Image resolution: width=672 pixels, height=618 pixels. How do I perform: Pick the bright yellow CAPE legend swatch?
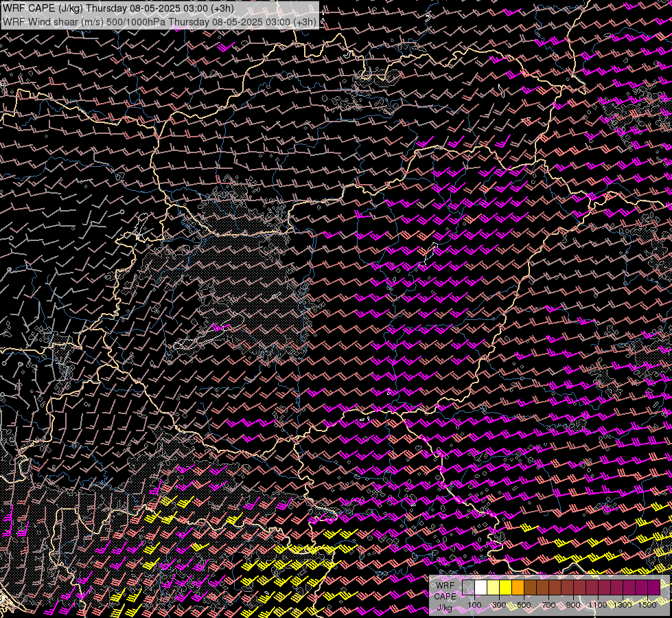tap(506, 588)
